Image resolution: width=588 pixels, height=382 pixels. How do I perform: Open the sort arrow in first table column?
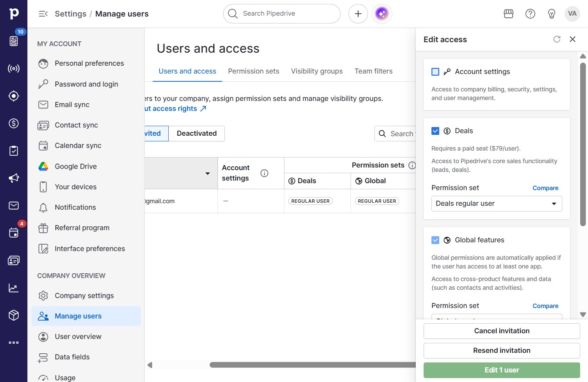pyautogui.click(x=207, y=174)
